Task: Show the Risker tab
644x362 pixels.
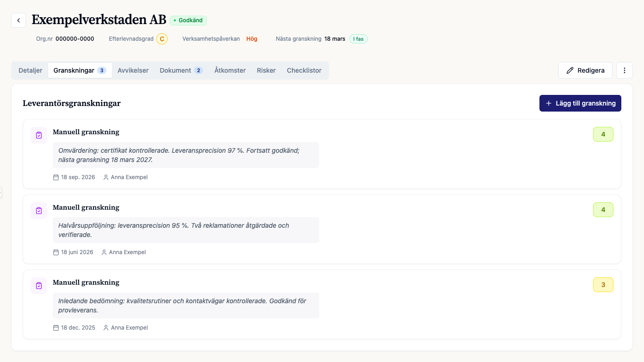Action: (x=266, y=70)
